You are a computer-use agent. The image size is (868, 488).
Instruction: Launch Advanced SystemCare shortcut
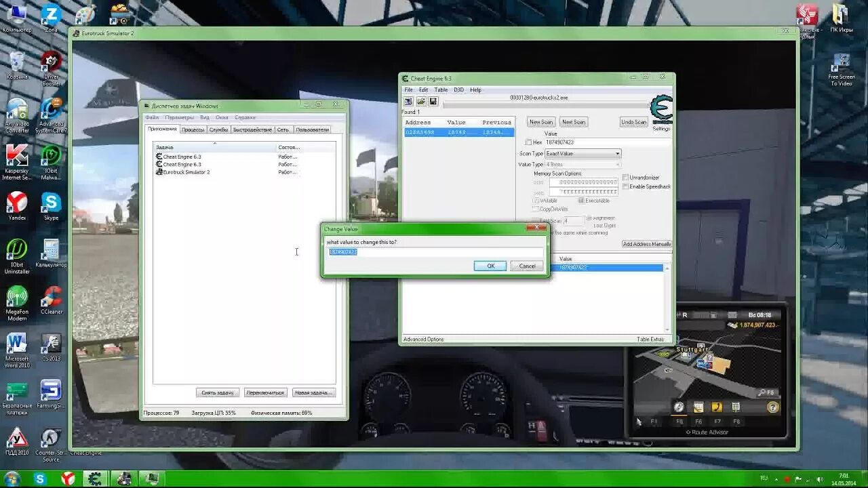50,115
